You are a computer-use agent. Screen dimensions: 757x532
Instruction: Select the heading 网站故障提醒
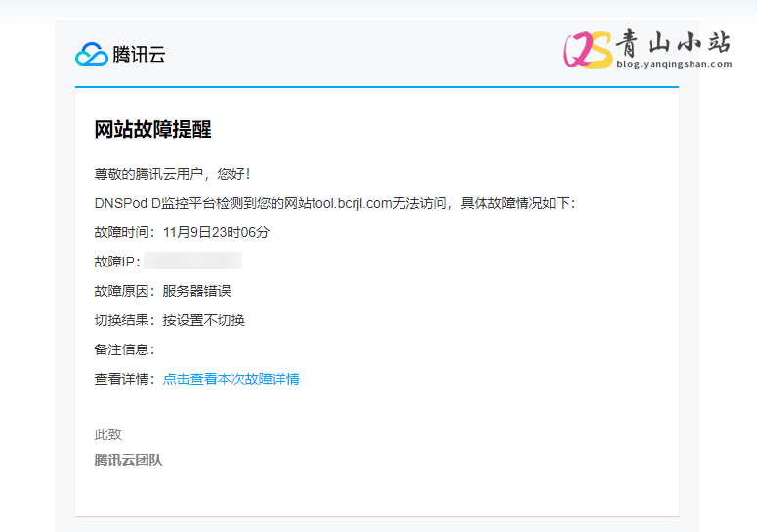pyautogui.click(x=152, y=129)
